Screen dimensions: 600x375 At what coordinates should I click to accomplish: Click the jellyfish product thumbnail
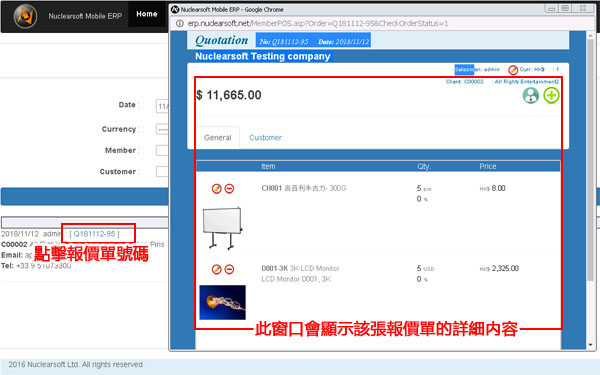[x=222, y=302]
